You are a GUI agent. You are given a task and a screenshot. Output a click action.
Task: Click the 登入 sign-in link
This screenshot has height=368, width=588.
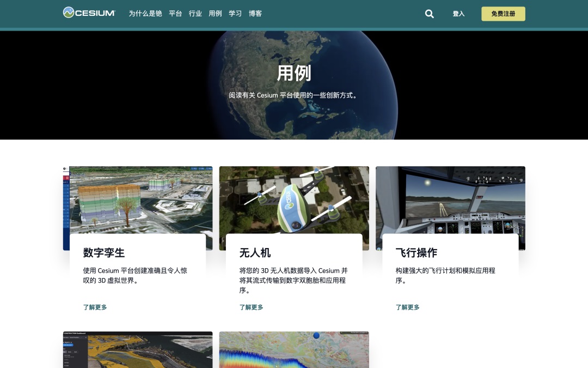(x=458, y=14)
